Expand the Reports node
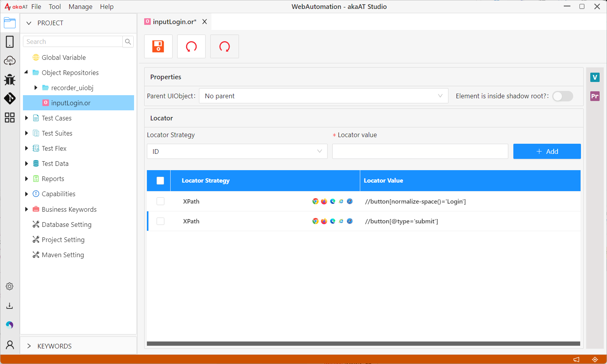Image resolution: width=607 pixels, height=364 pixels. pyautogui.click(x=26, y=179)
